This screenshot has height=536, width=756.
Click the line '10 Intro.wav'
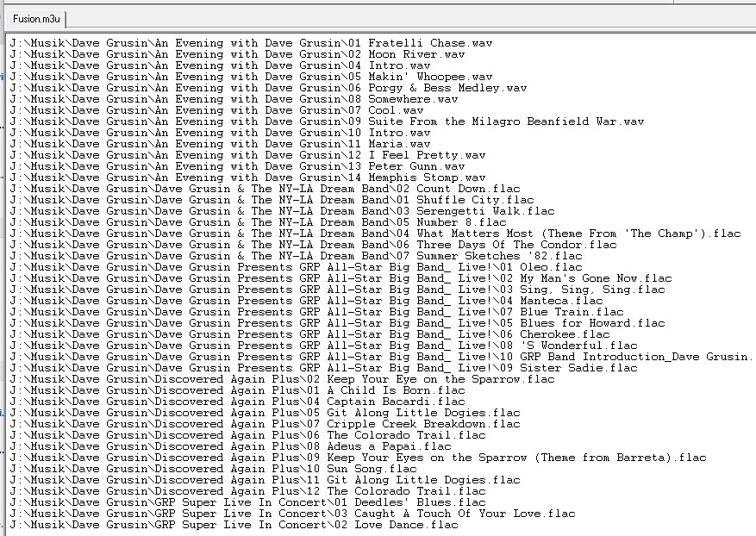220,133
